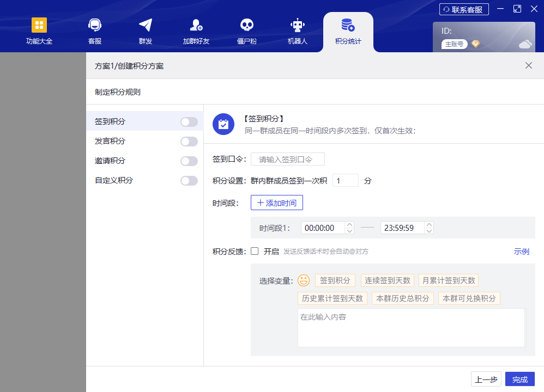Open the 加群好友 add-user icon
Viewport: 544px width, 392px height.
(x=196, y=25)
